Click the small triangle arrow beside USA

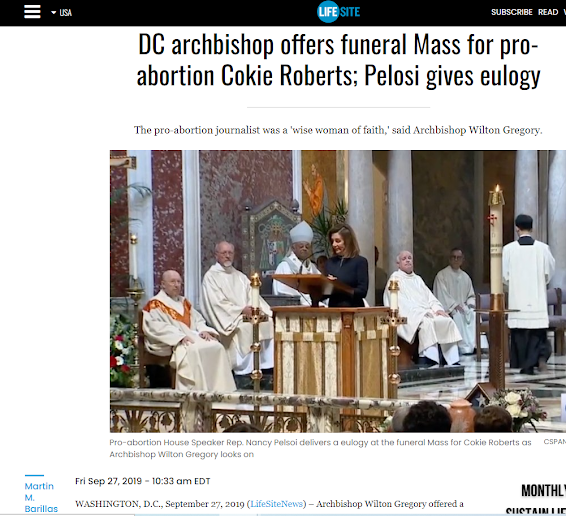tap(54, 13)
